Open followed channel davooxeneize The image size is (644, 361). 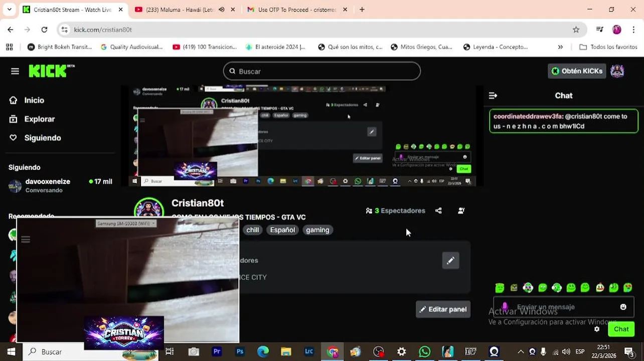(x=60, y=186)
